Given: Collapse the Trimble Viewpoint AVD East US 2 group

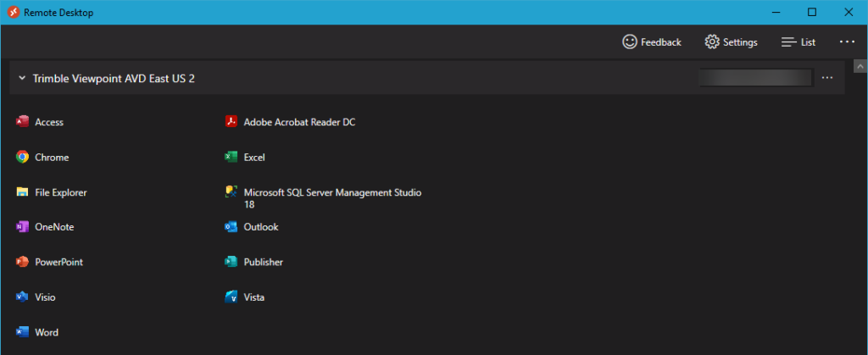Looking at the screenshot, I should tap(22, 79).
